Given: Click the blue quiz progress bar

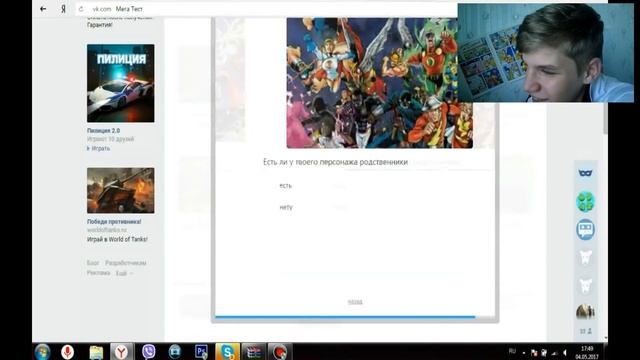Looking at the screenshot, I should (x=345, y=317).
